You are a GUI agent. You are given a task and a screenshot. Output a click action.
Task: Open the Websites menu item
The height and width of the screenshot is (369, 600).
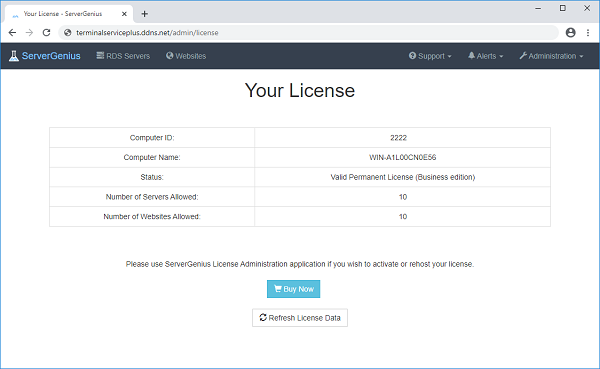pos(186,56)
